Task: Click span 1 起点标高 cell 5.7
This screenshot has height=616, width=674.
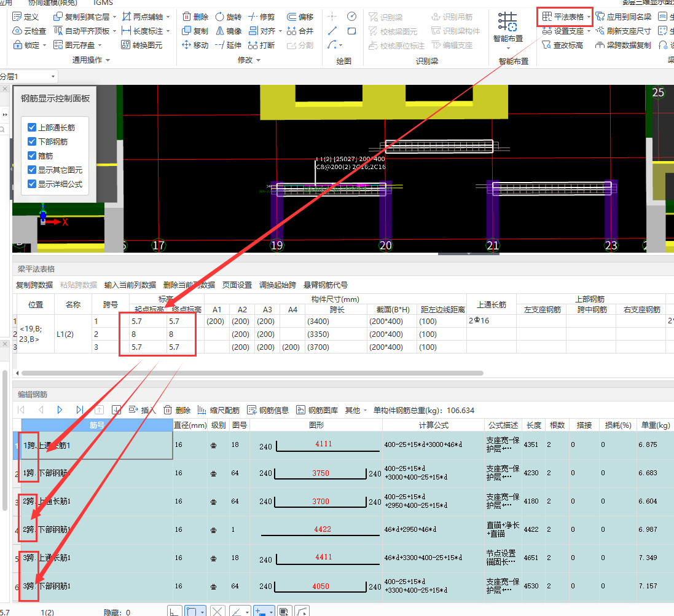Action: pyautogui.click(x=148, y=322)
